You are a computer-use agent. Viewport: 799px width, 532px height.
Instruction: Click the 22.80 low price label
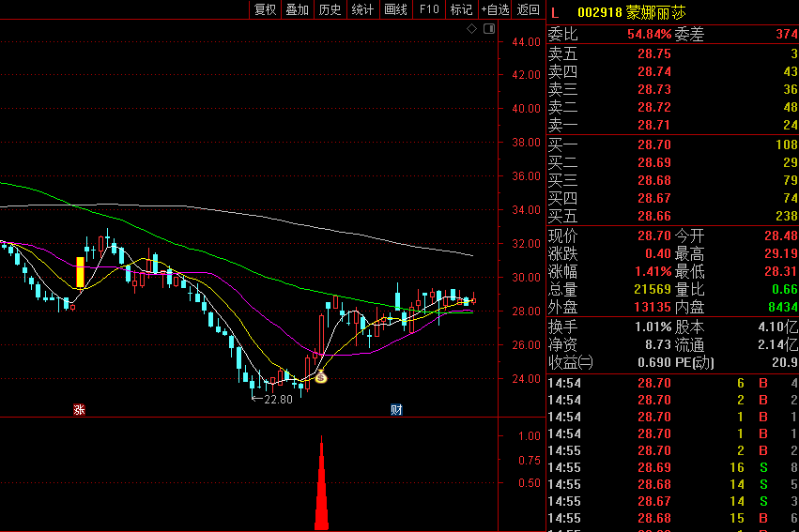pyautogui.click(x=278, y=400)
